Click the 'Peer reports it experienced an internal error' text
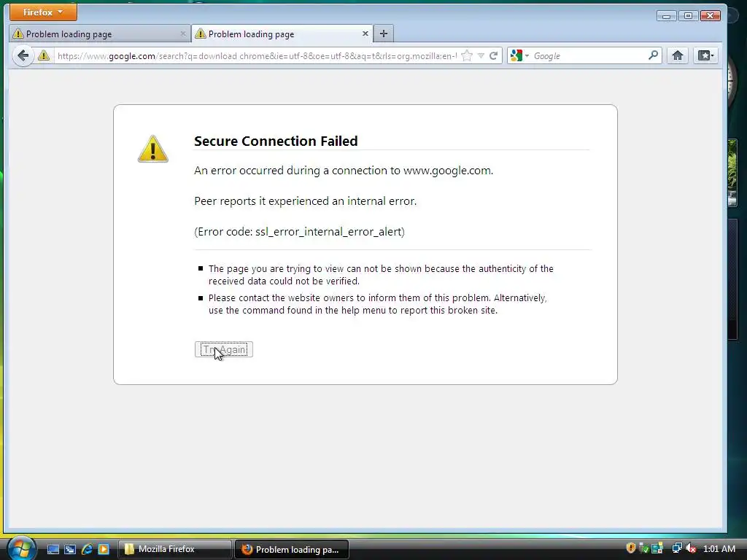 (x=306, y=201)
